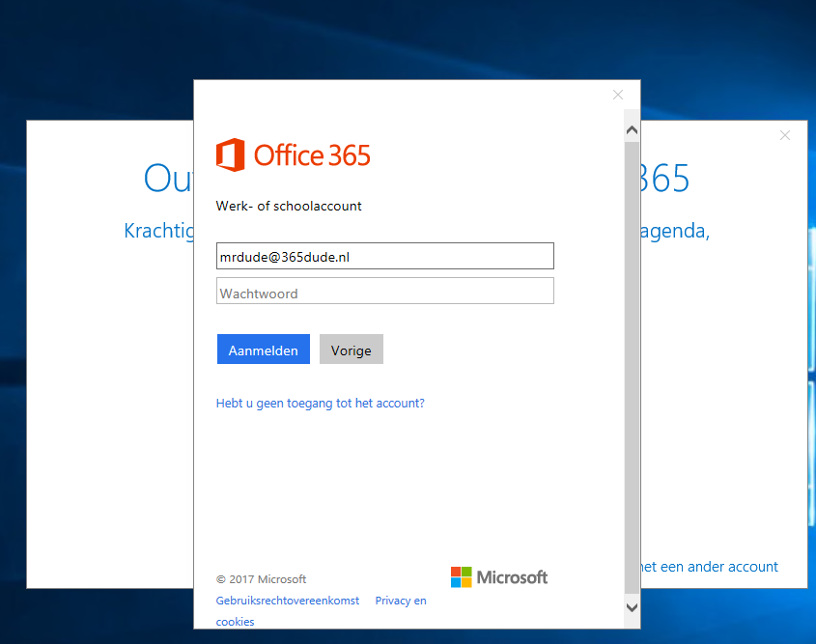Click the 'Werk- of schoolaccount' label
The width and height of the screenshot is (816, 644).
pos(289,207)
